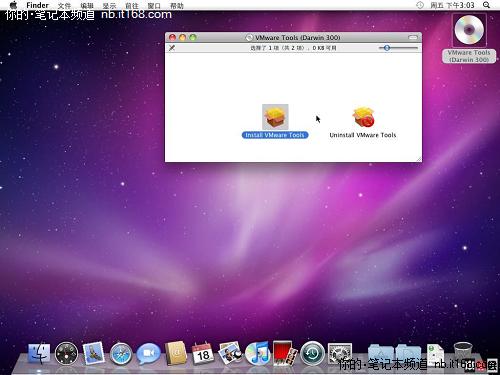Launch iChat from the Dock
The width and height of the screenshot is (500, 375).
pos(148,353)
